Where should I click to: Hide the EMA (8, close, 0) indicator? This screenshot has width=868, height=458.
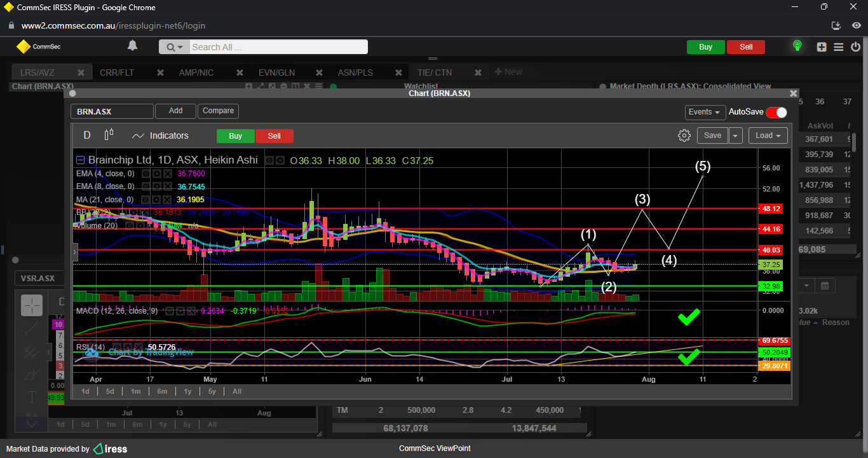(x=146, y=186)
